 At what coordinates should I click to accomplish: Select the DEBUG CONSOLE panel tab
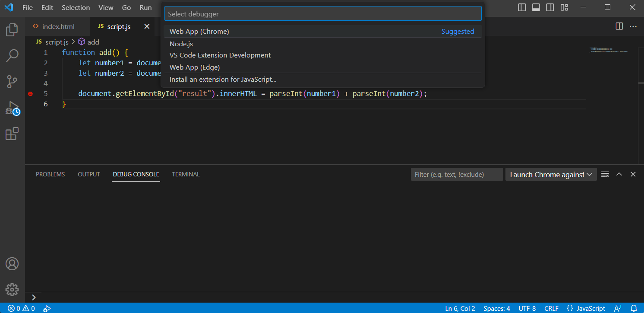pos(136,174)
